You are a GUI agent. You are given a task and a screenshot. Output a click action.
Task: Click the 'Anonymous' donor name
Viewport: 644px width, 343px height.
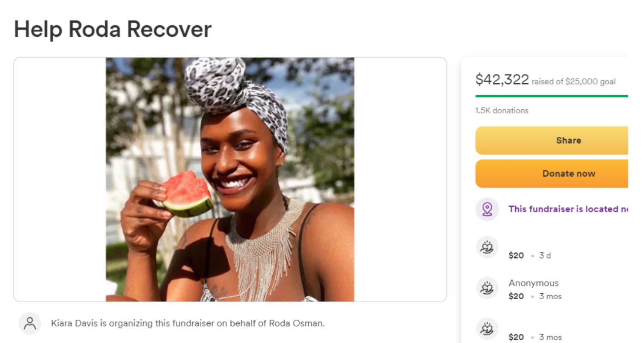coord(533,283)
